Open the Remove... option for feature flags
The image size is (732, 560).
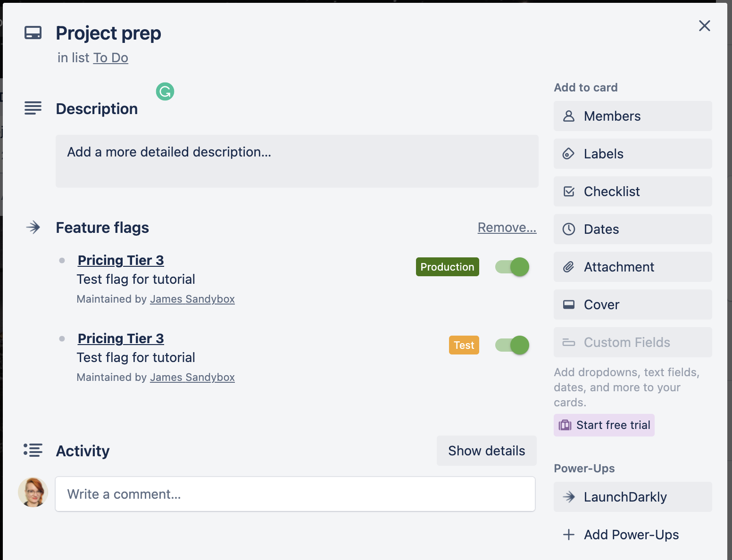(x=507, y=227)
